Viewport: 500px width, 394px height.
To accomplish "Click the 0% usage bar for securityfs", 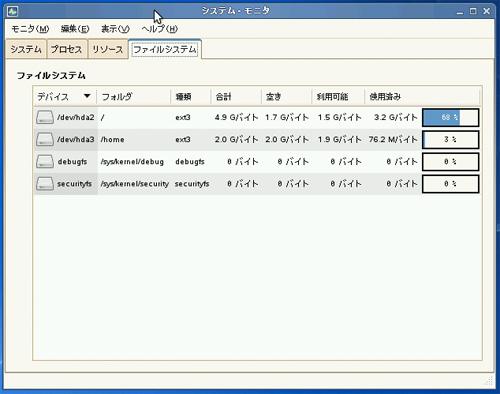I will [451, 184].
